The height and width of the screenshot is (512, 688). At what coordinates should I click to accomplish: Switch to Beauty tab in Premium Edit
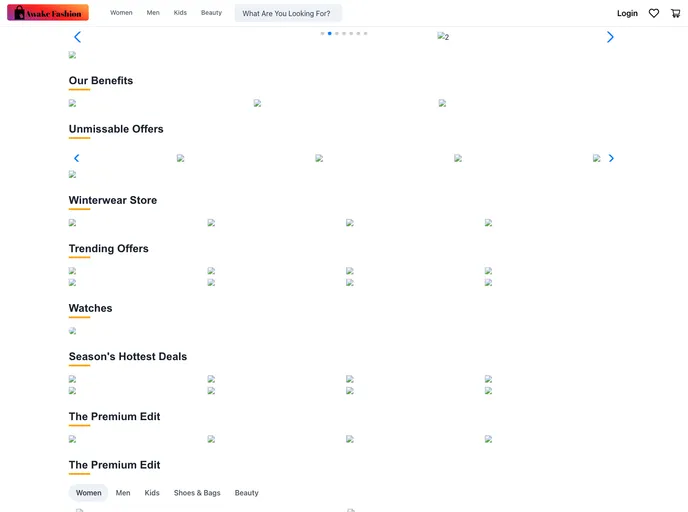click(x=246, y=493)
